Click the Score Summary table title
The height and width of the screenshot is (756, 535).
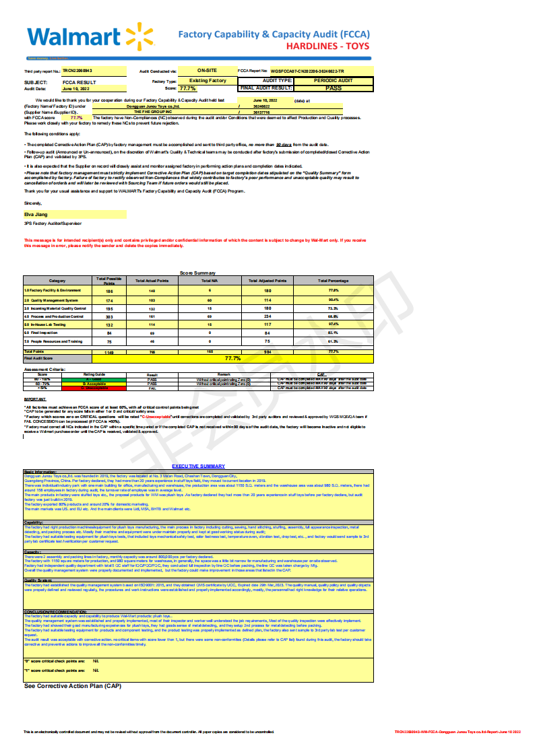click(198, 273)
